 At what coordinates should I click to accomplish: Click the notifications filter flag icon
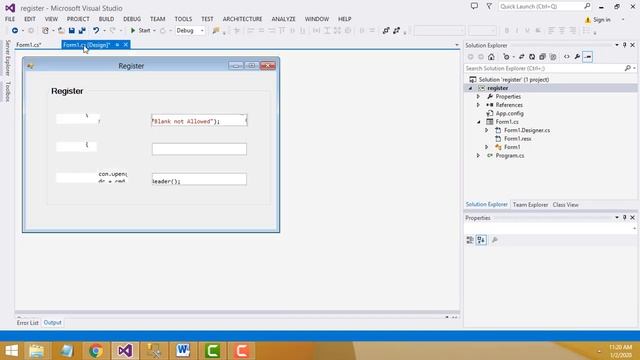point(489,7)
